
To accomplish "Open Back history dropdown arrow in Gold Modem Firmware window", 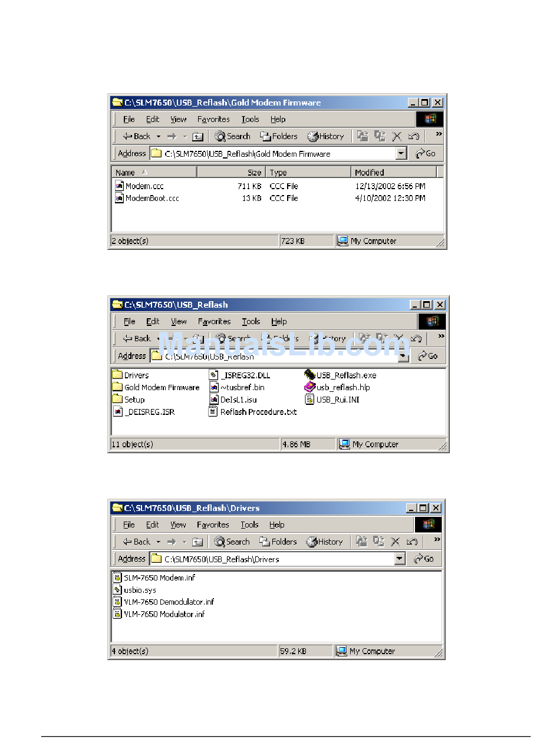I will 159,137.
